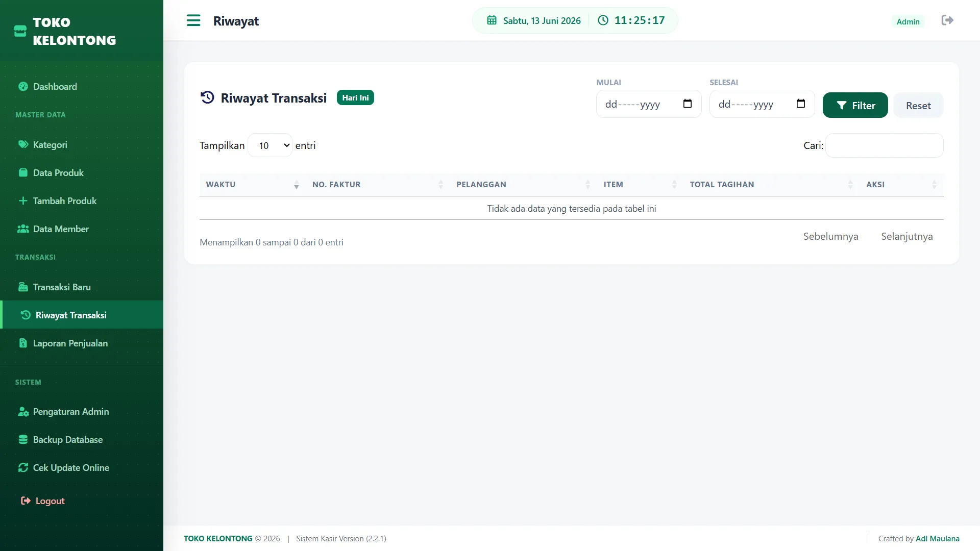Sort by AKSI column arrows
The image size is (980, 551).
pyautogui.click(x=934, y=185)
